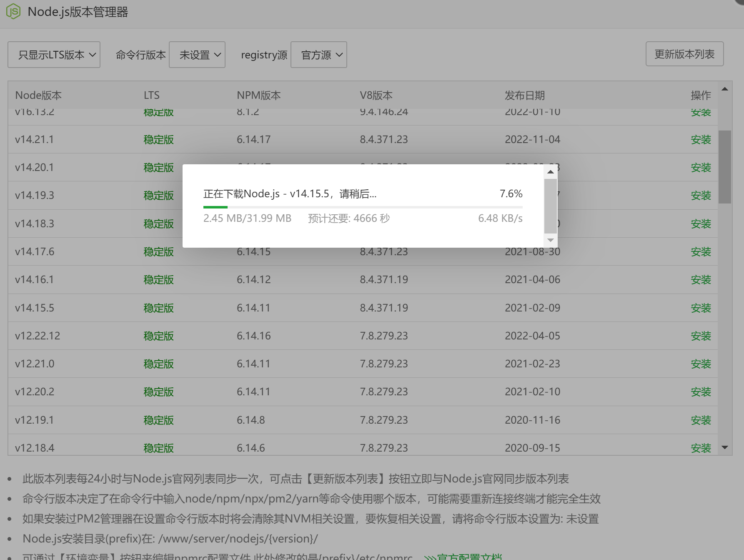Click the release date 2021-04-06
The height and width of the screenshot is (560, 744).
click(x=532, y=279)
